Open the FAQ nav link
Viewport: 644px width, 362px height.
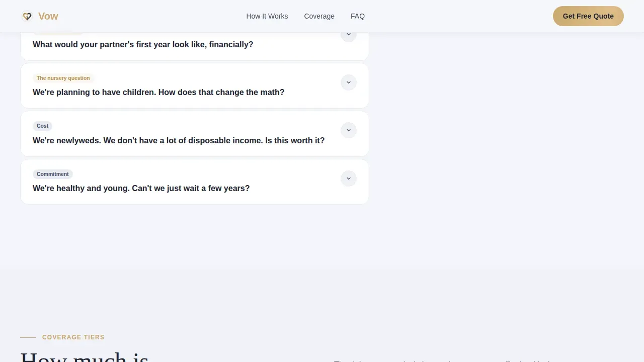tap(358, 16)
